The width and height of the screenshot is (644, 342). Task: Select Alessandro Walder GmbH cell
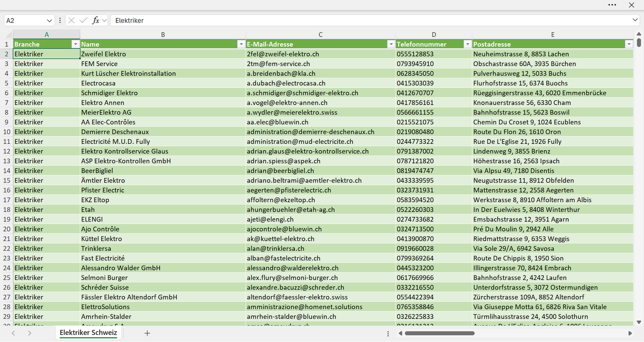coord(163,268)
